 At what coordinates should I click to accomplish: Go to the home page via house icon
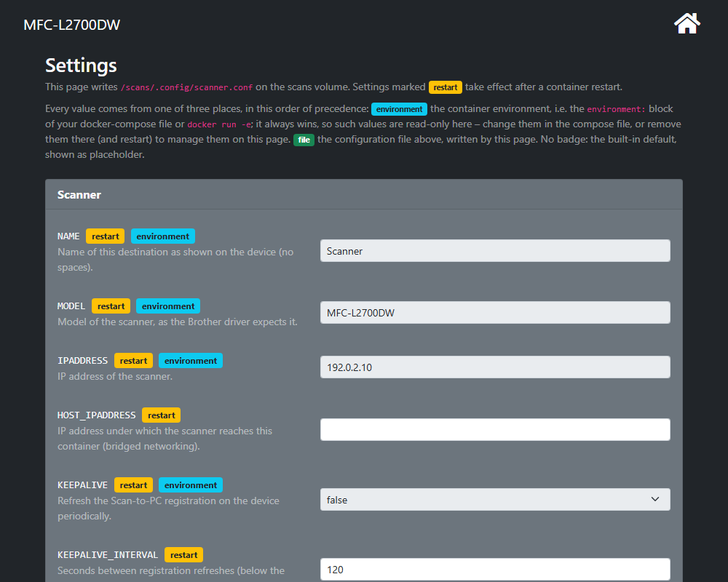point(687,24)
